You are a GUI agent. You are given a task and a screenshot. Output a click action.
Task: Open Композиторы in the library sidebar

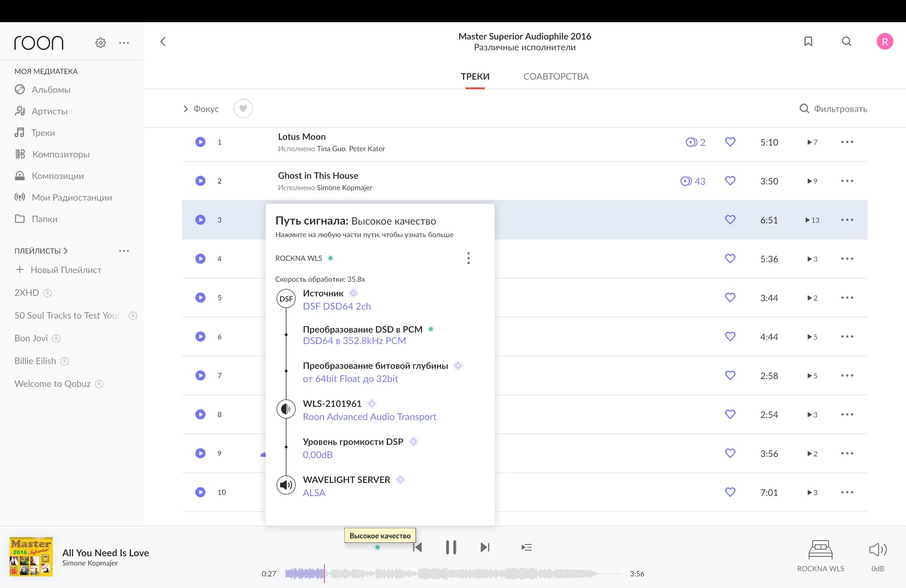click(52, 154)
